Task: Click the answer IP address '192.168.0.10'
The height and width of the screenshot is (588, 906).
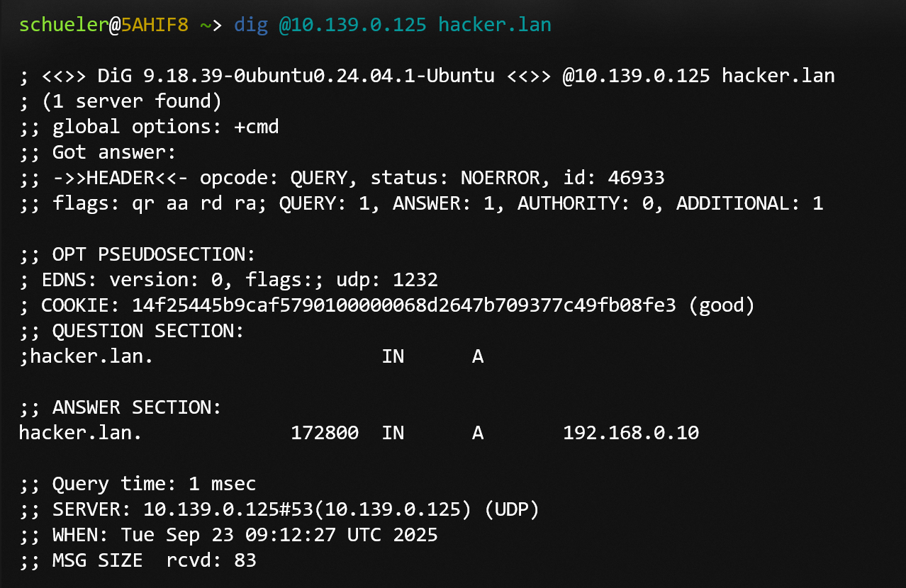Action: (630, 433)
